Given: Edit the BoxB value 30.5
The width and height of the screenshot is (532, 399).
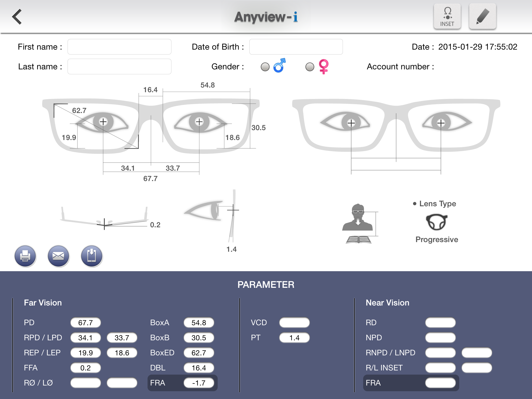Looking at the screenshot, I should [x=199, y=338].
